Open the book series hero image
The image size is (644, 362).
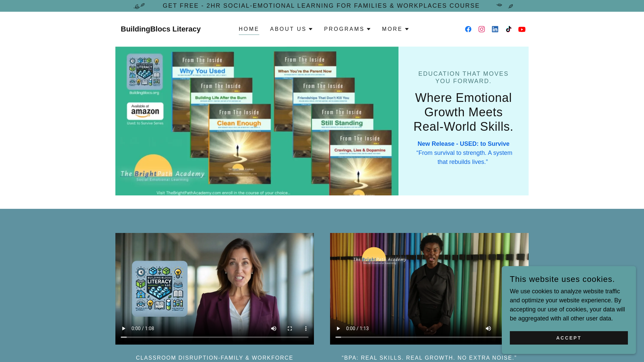pos(257,121)
